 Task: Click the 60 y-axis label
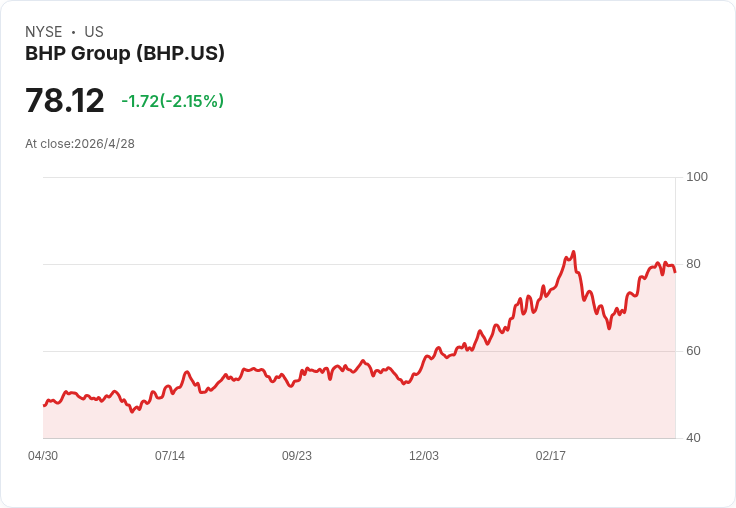click(693, 351)
